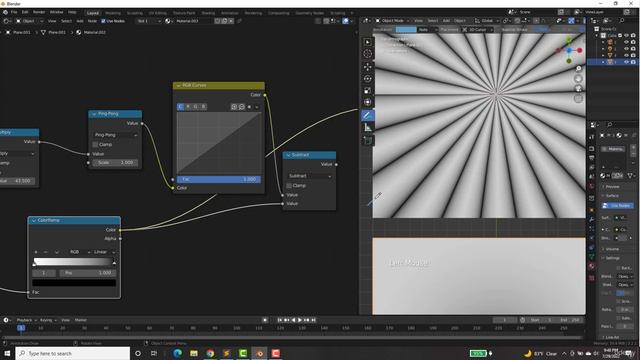The width and height of the screenshot is (640, 360).
Task: Open Windows Start menu
Action: 7,353
